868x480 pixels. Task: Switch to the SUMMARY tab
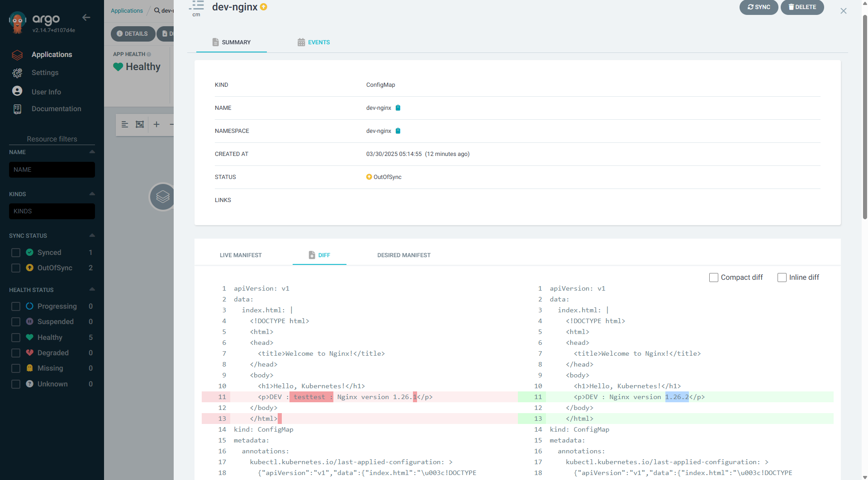coord(232,42)
